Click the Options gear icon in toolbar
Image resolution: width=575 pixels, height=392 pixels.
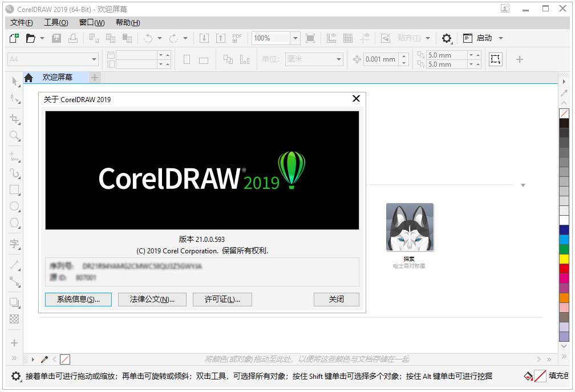click(446, 38)
